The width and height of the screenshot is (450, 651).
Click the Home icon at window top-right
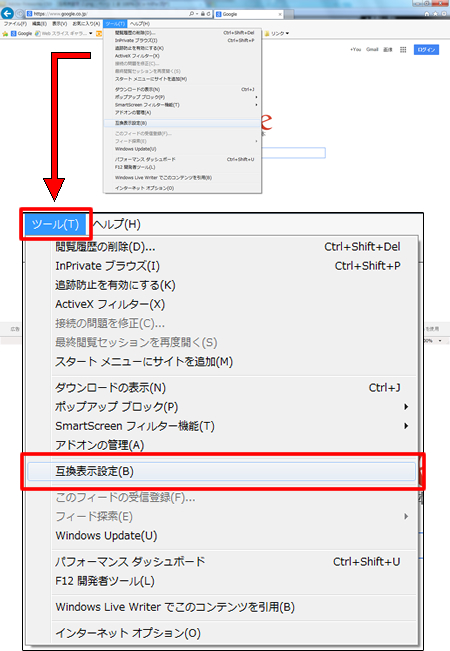pos(427,14)
